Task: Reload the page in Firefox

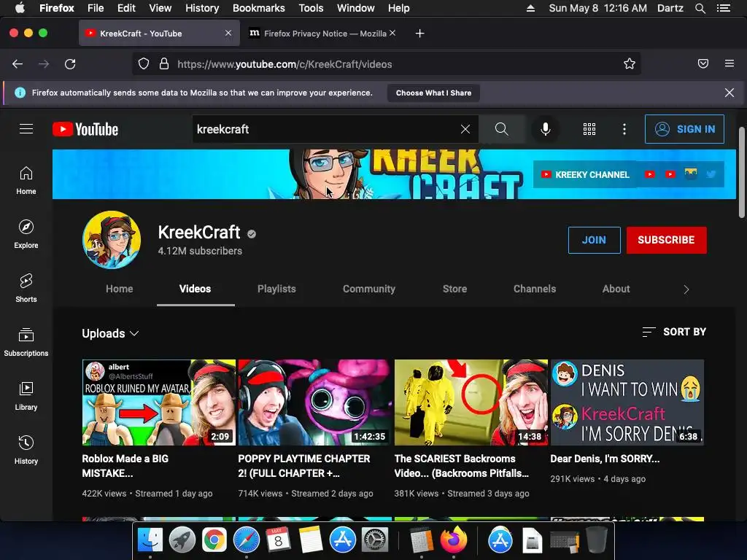Action: click(x=70, y=64)
